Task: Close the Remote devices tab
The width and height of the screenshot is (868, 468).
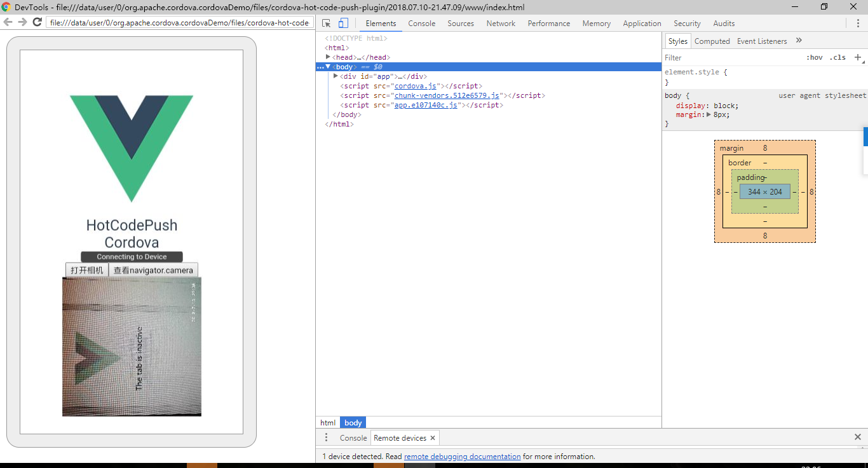Action: 433,438
